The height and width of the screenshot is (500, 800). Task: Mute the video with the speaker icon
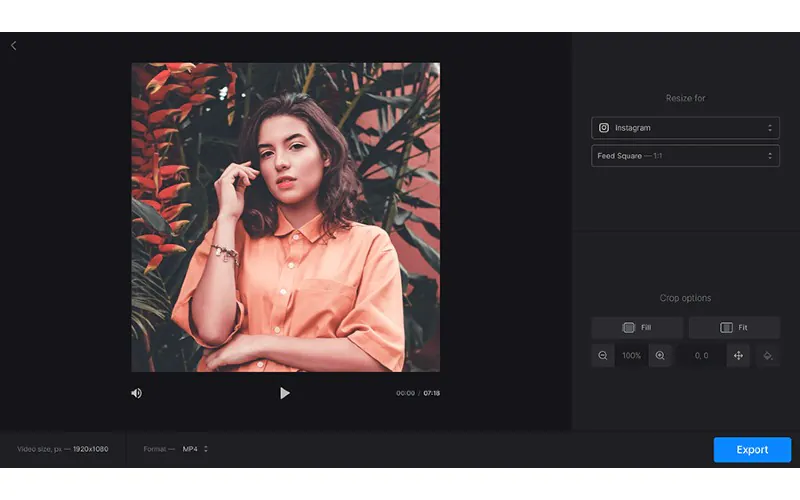tap(136, 393)
